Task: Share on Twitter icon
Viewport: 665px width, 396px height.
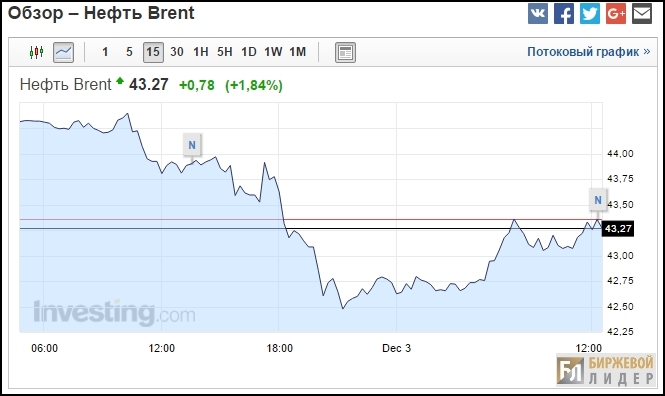Action: point(590,14)
